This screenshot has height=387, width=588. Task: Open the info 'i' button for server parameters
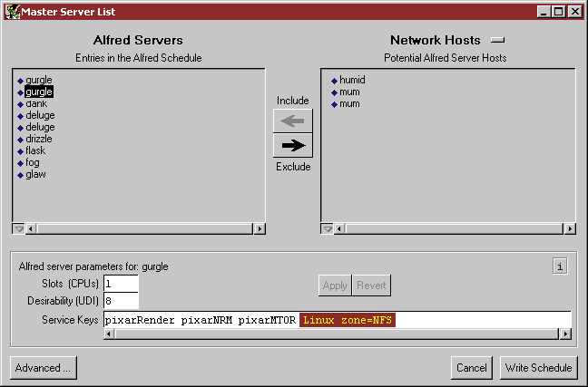pyautogui.click(x=560, y=266)
